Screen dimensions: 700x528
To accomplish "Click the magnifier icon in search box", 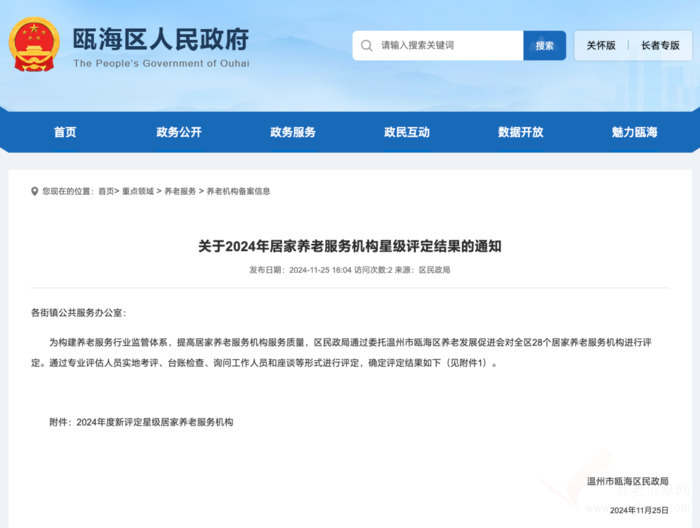I will pyautogui.click(x=367, y=46).
